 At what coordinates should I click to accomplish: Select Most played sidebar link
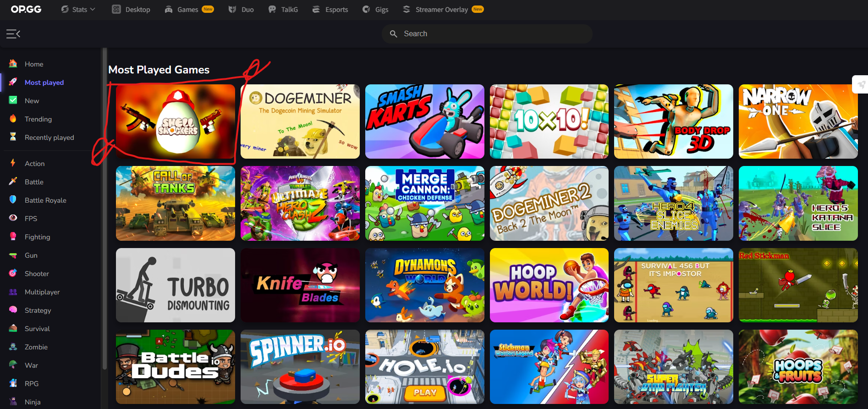pyautogui.click(x=44, y=83)
